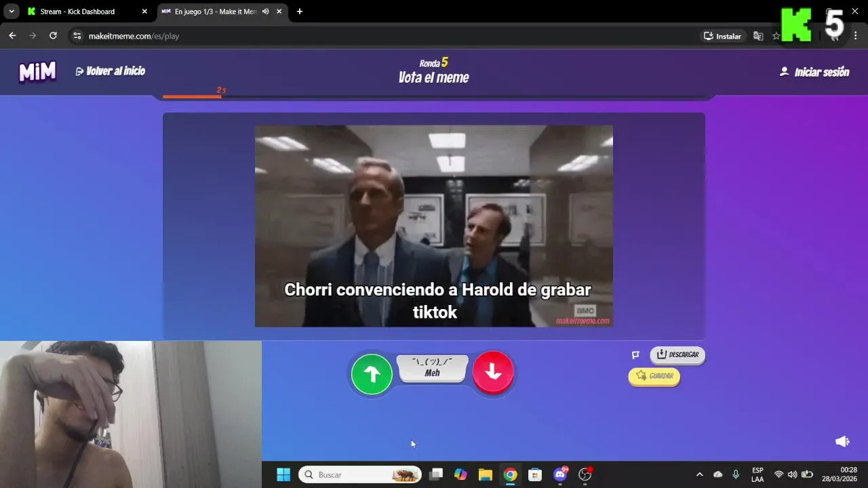Expand the tab search dropdown
The height and width of the screenshot is (488, 868).
click(12, 12)
